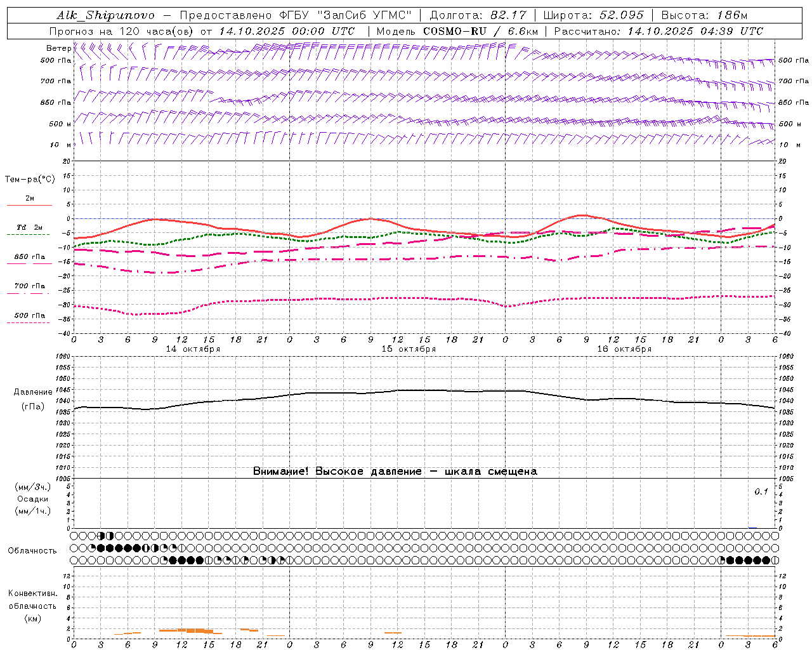The width and height of the screenshot is (812, 650).
Task: Select the (мм/3ч.) unit label
Action: (x=33, y=487)
